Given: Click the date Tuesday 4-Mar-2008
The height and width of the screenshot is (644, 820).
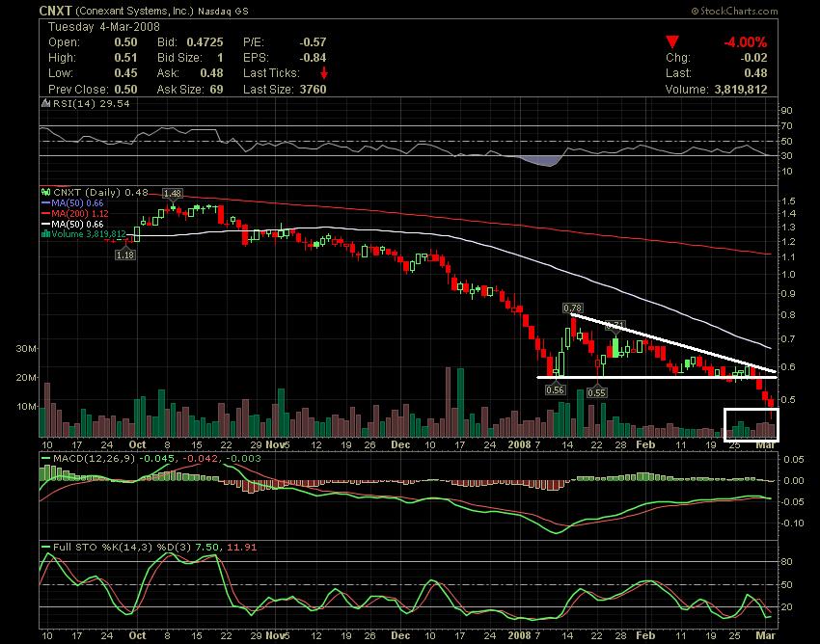Looking at the screenshot, I should click(x=104, y=27).
